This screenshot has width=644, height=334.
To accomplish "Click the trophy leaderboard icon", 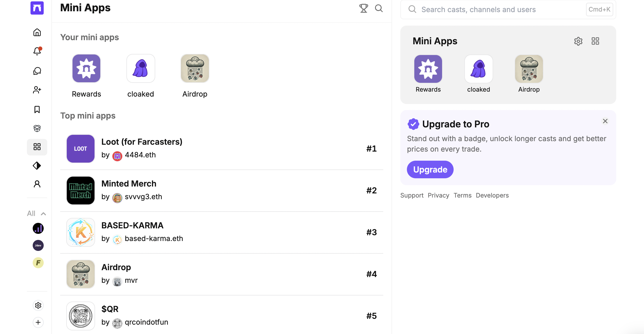I will point(363,8).
